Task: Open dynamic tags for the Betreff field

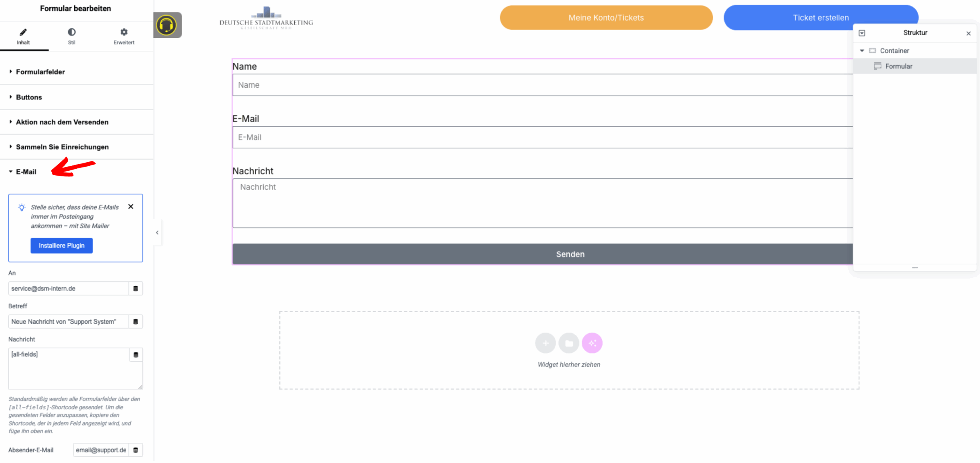Action: pos(135,321)
